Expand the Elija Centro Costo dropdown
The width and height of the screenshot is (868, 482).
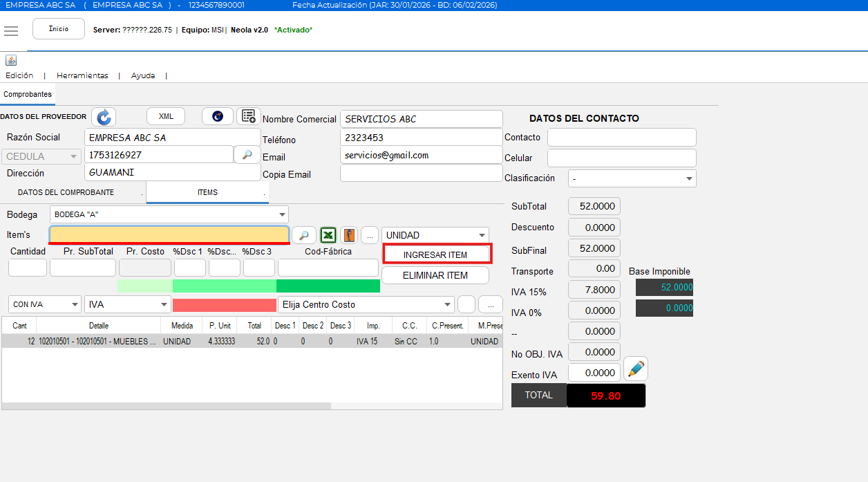447,304
